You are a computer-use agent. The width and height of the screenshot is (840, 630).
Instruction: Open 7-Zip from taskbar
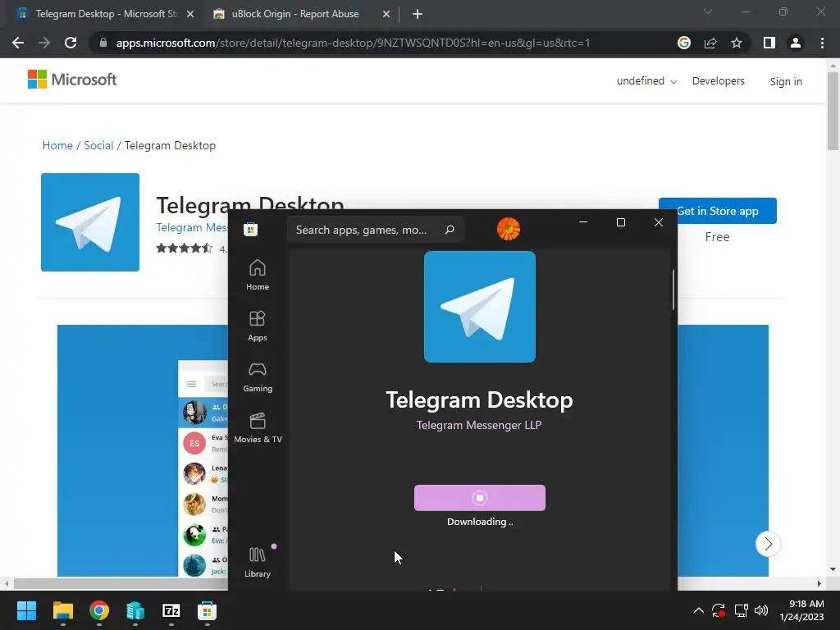pos(171,610)
